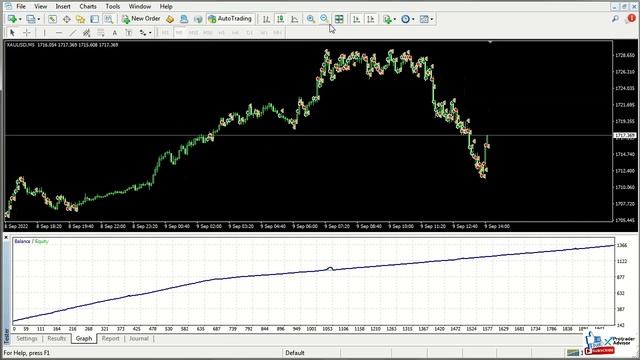Image resolution: width=640 pixels, height=360 pixels.
Task: Select the Text Label tool
Action: pos(129,33)
